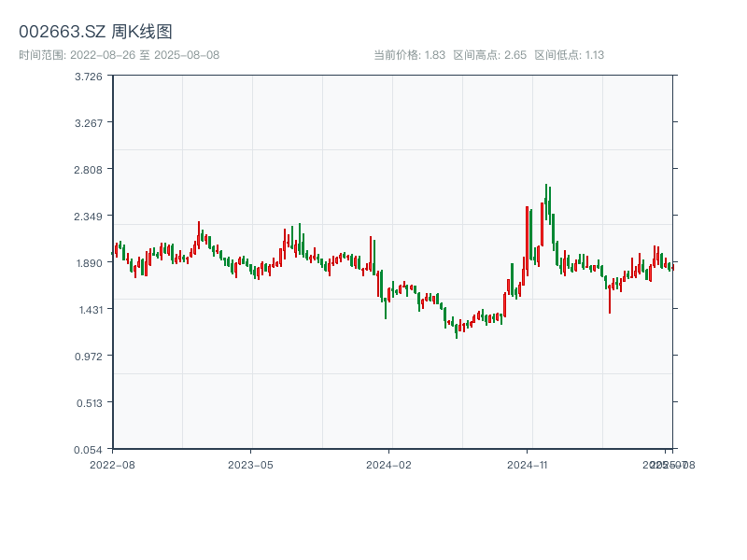Viewport: 747px width, 560px height.
Task: Click the 3.267 y-axis price label
Action: [89, 123]
